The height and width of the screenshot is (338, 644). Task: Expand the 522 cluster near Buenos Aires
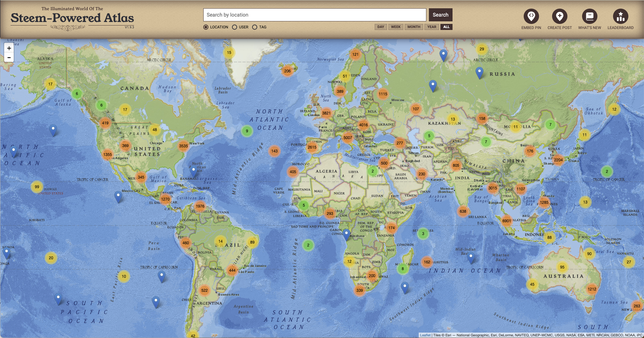coord(205,290)
